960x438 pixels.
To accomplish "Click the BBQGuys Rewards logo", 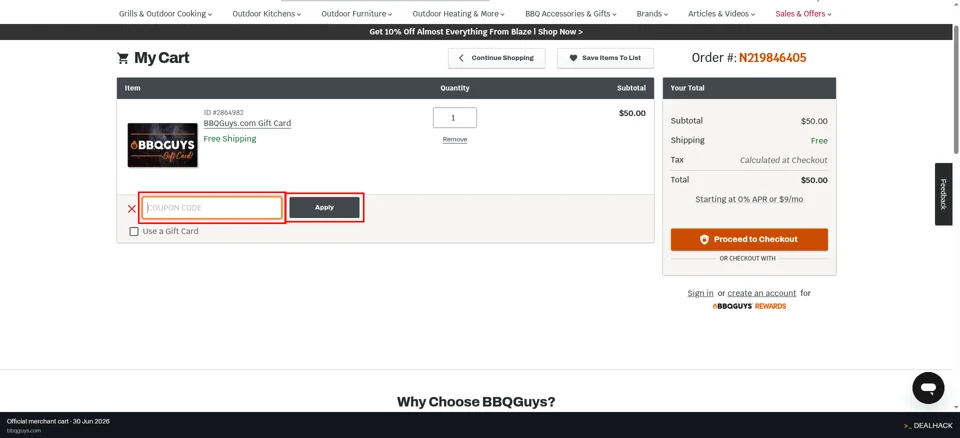I will point(749,306).
